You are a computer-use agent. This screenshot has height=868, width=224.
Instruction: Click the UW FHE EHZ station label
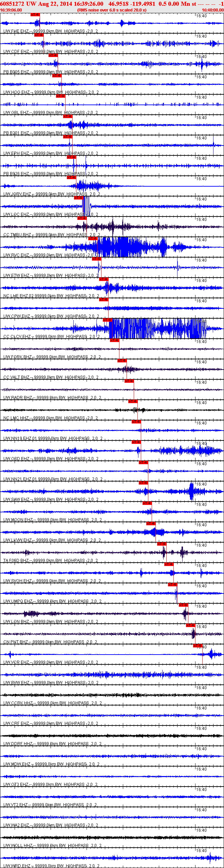point(16,31)
